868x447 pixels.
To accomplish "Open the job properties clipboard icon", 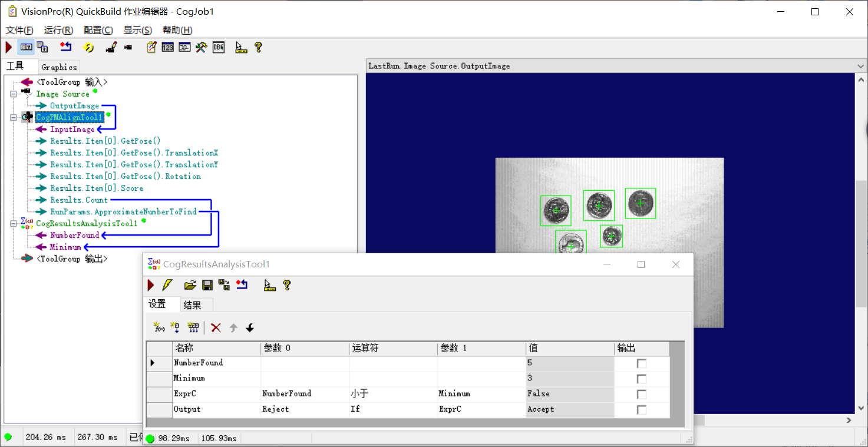I will point(151,47).
